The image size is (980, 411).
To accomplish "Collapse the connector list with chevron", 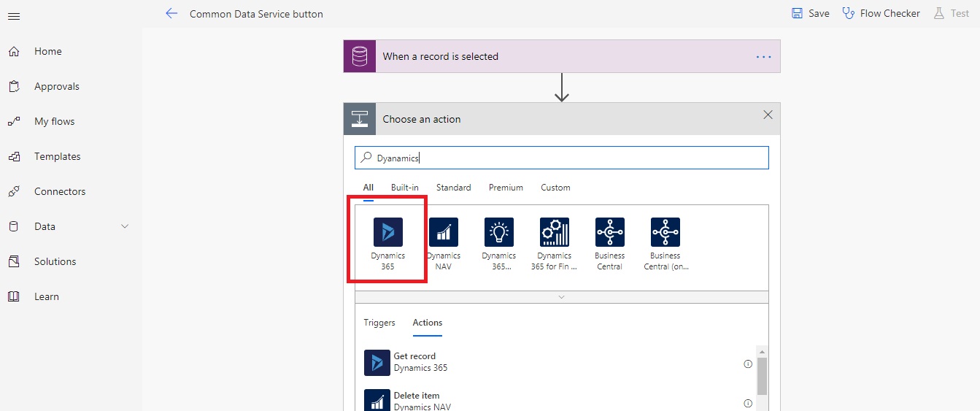I will pos(561,297).
